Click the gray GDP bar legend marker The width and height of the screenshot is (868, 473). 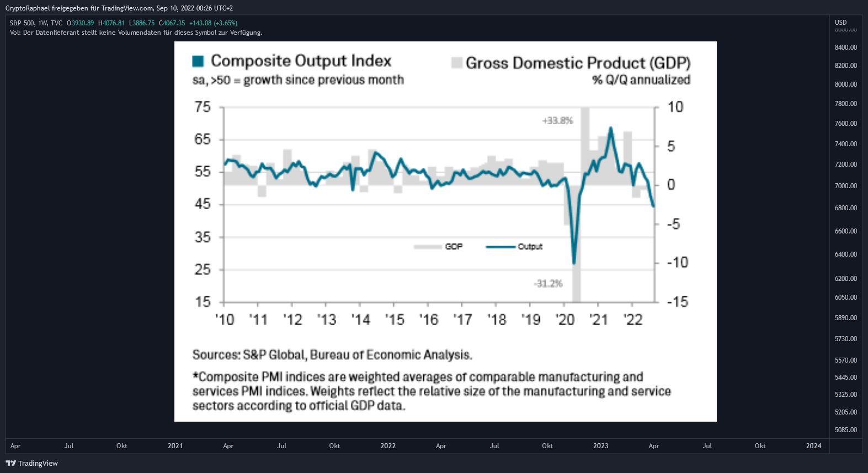click(x=428, y=247)
